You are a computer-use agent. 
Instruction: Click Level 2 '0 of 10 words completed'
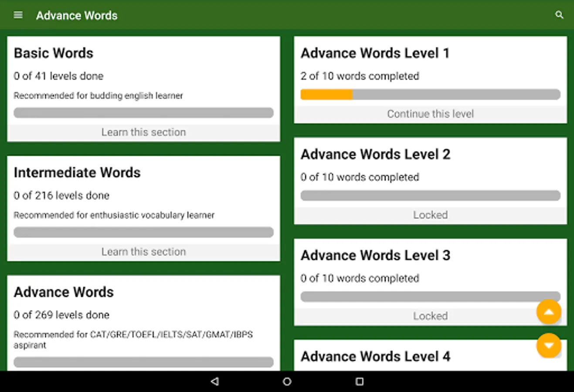[360, 177]
